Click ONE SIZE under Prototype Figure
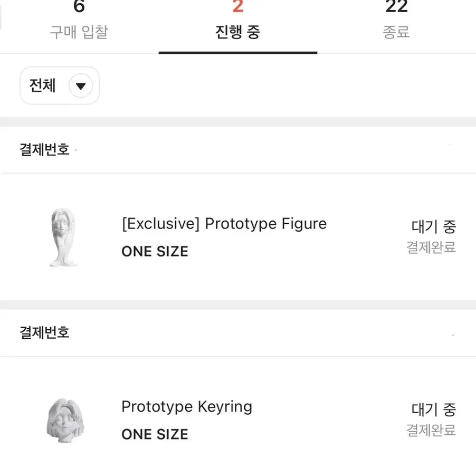The image size is (476, 476). pyautogui.click(x=155, y=251)
